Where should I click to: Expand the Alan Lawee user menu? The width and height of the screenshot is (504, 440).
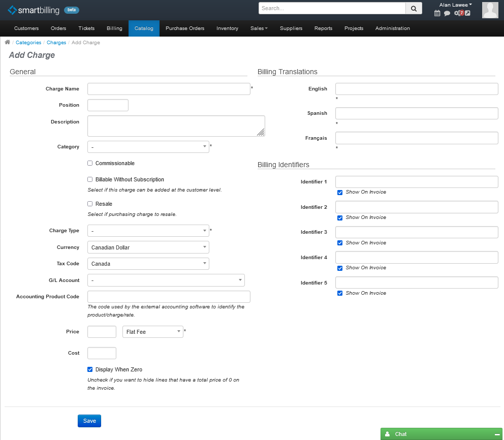[x=455, y=5]
